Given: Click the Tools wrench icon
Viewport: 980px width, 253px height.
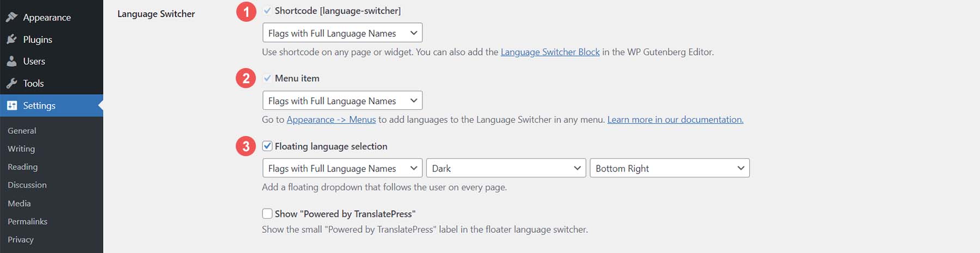Looking at the screenshot, I should [11, 83].
